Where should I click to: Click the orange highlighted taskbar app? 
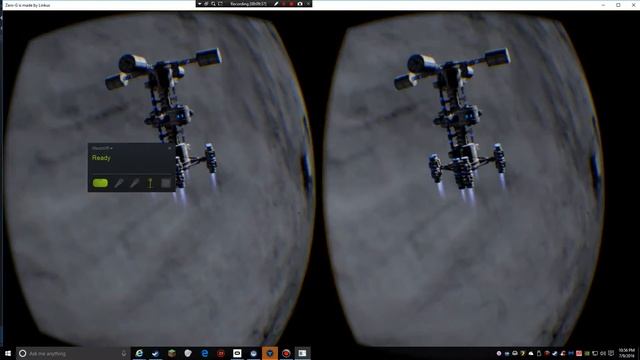point(270,353)
